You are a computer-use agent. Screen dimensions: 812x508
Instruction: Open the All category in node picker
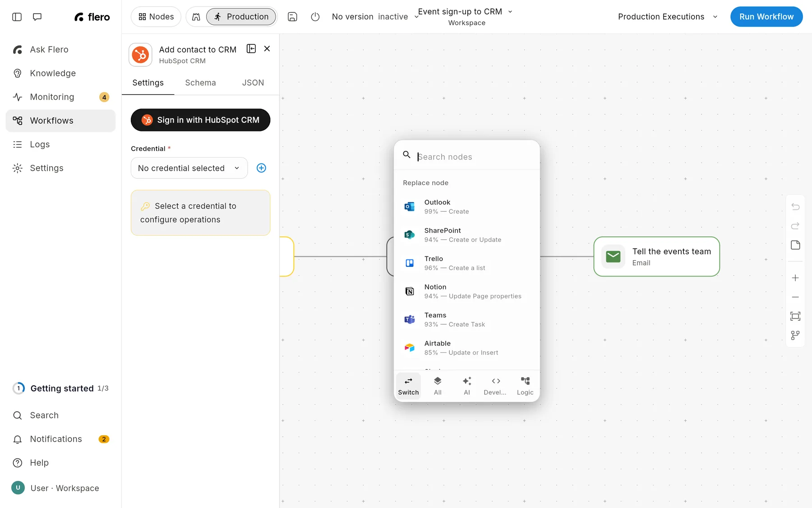tap(438, 386)
